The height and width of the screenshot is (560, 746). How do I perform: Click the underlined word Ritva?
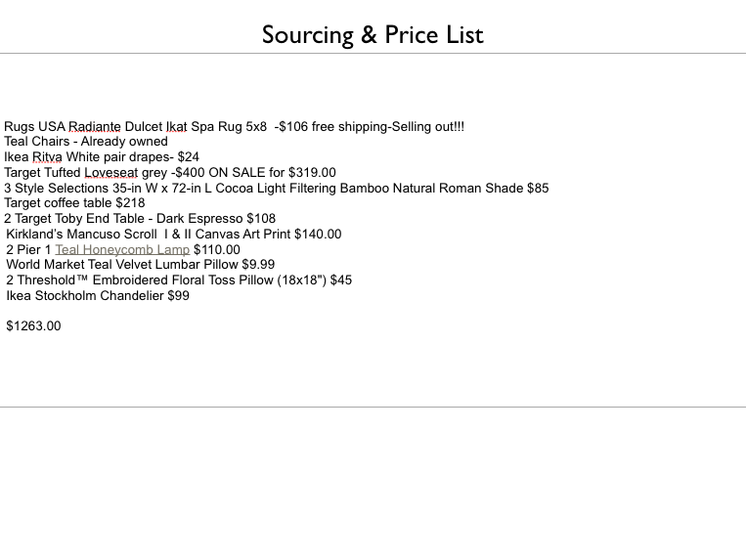point(47,157)
